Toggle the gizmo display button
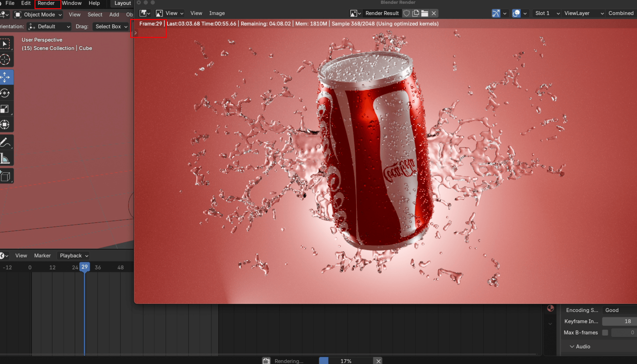The height and width of the screenshot is (364, 637). tap(496, 13)
